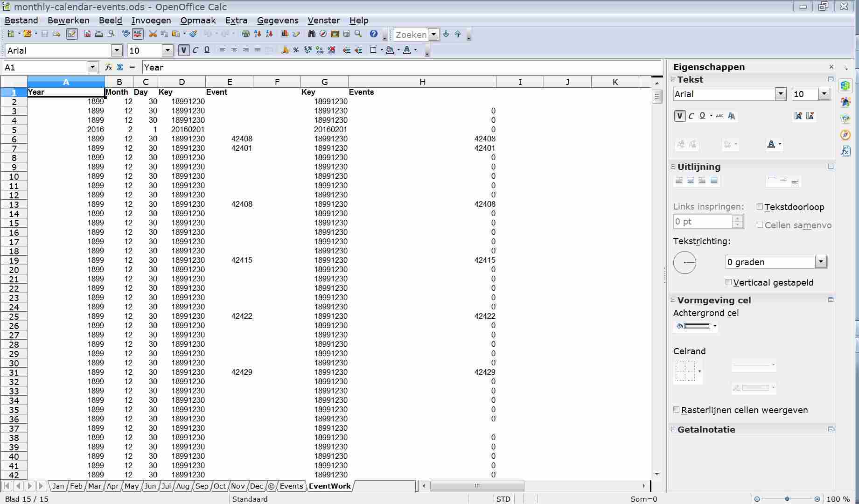Open sidebar Styles and Formatting icon
The width and height of the screenshot is (859, 504).
point(845,102)
